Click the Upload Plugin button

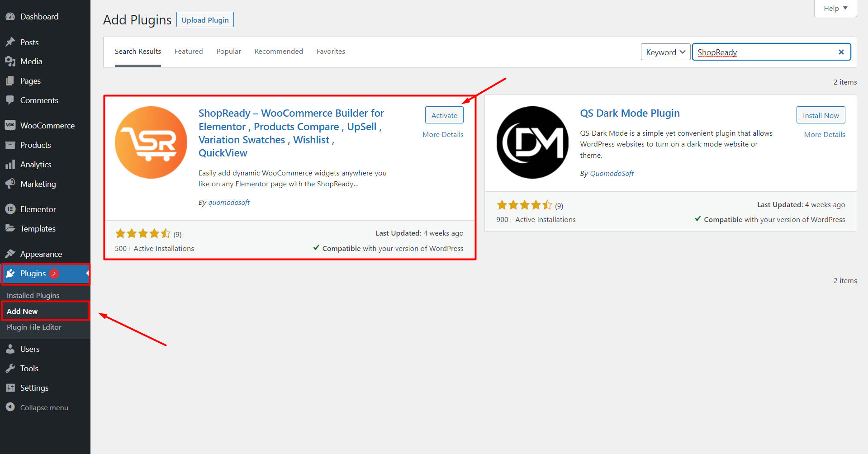(x=205, y=19)
